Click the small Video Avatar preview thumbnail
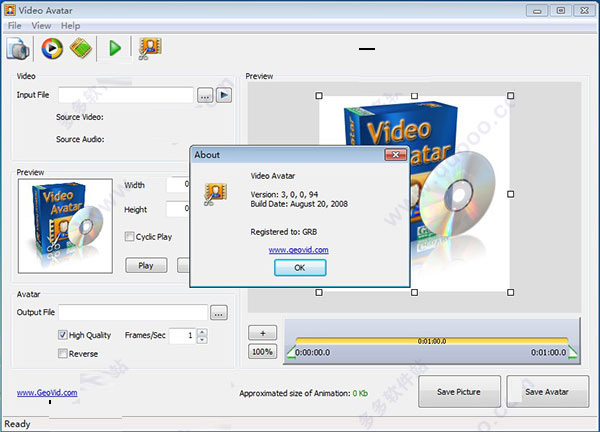 [65, 226]
